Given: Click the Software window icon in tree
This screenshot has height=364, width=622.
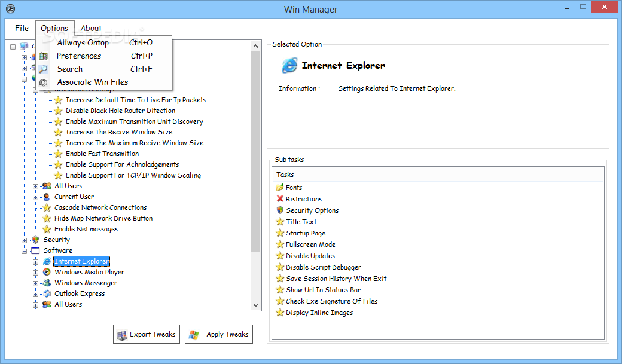Looking at the screenshot, I should point(36,250).
